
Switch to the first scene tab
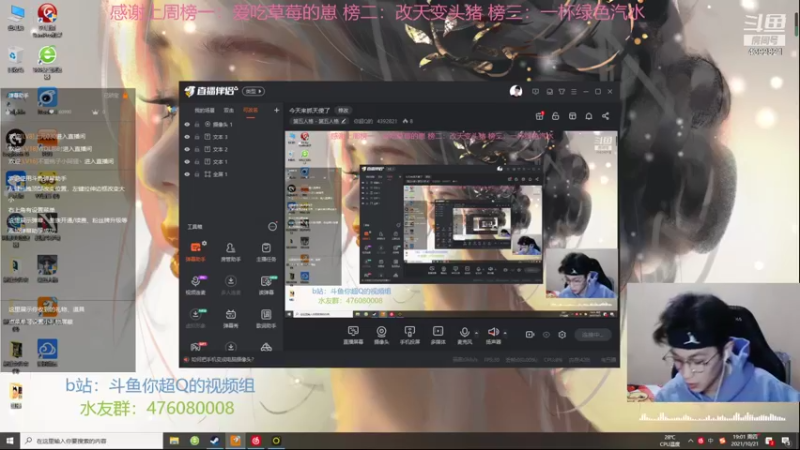coord(205,110)
